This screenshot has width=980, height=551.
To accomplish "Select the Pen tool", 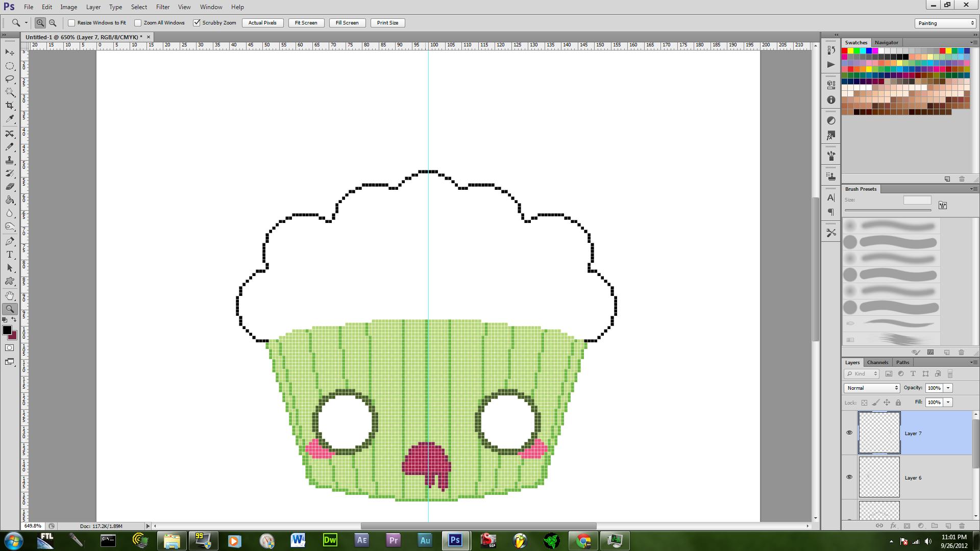I will click(x=10, y=241).
